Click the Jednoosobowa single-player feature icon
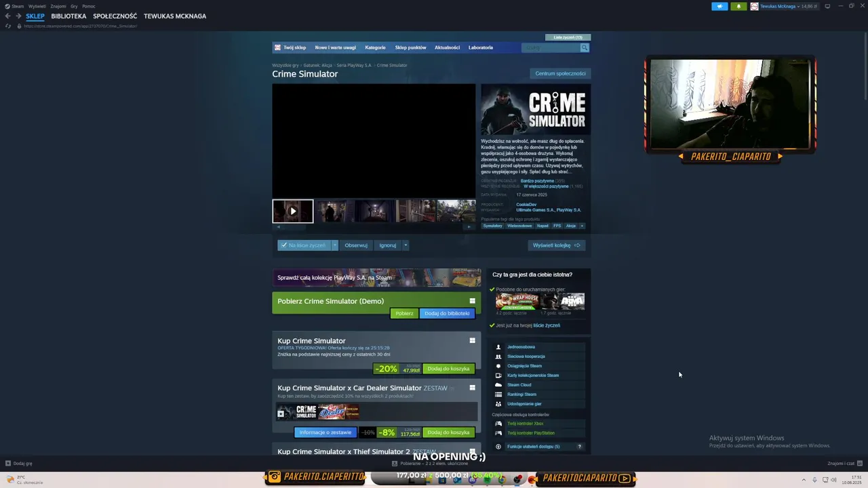Screen dimensions: 868x488 (498, 347)
